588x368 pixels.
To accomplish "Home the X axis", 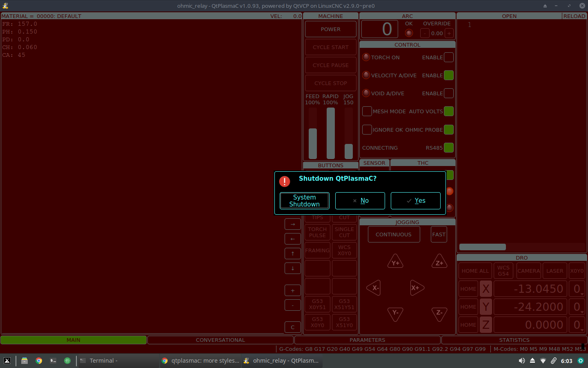I will tap(468, 289).
